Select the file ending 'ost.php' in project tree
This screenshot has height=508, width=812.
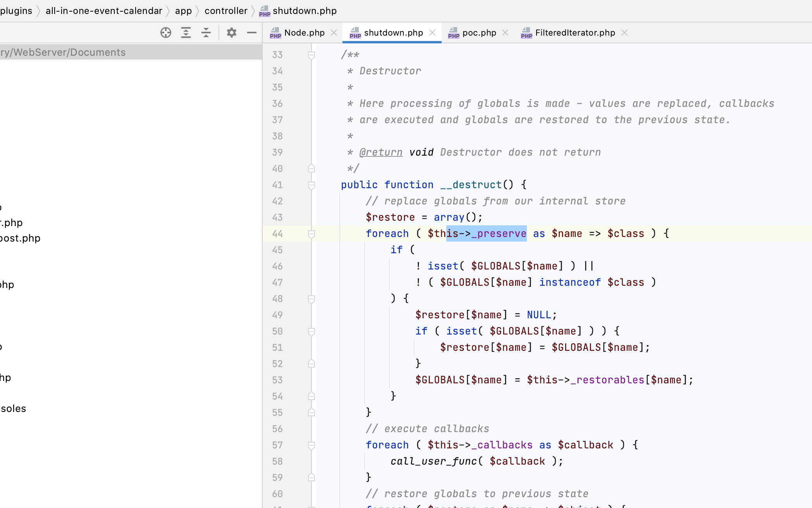click(x=20, y=238)
